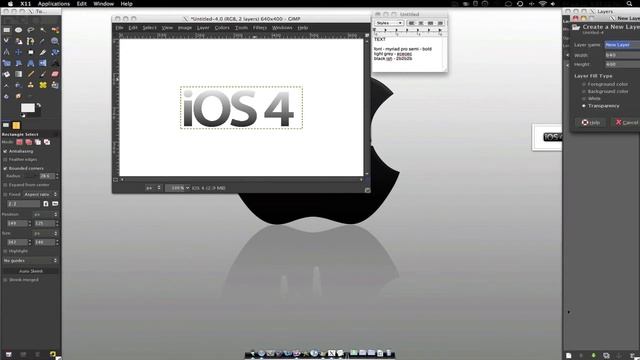Open the GIMP Colors menu
The height and width of the screenshot is (360, 640).
pyautogui.click(x=222, y=28)
